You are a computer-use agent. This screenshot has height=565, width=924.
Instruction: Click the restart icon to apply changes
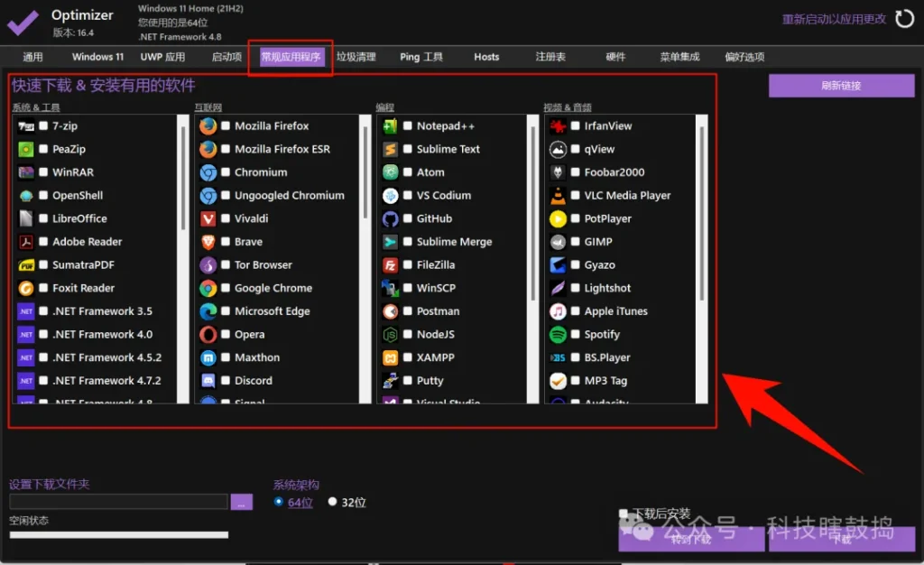point(904,19)
